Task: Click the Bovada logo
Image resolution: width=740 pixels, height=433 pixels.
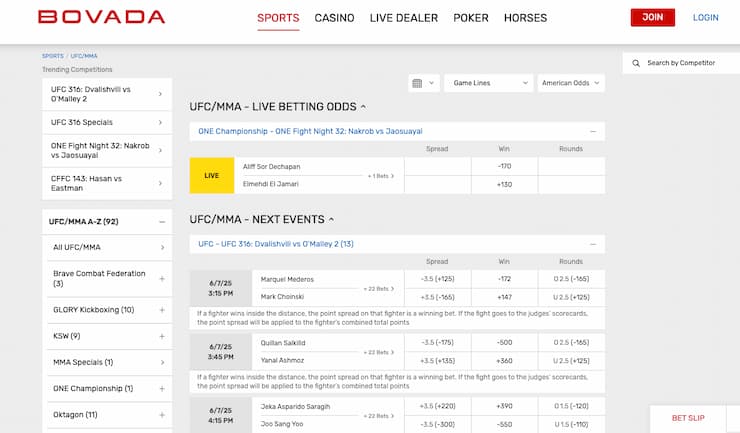Action: click(101, 17)
